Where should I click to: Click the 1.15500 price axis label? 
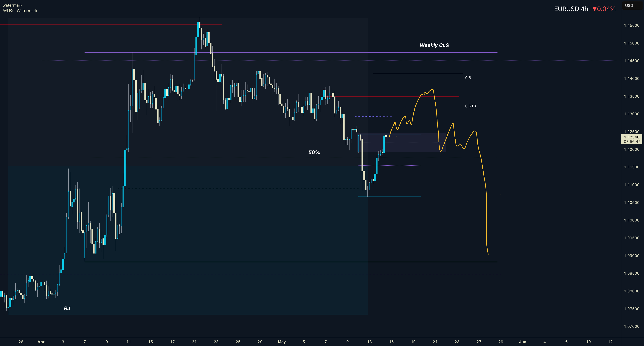tap(632, 25)
